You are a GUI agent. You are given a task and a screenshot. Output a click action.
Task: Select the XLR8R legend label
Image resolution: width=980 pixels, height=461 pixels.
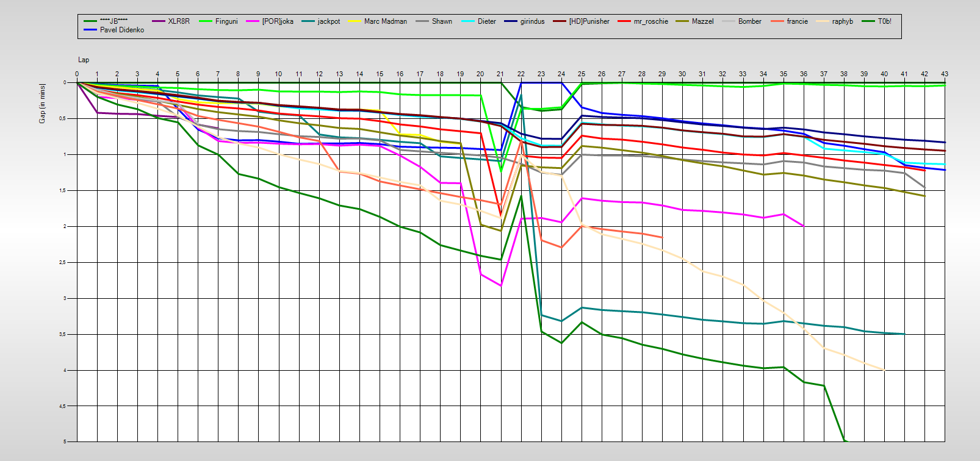click(178, 21)
